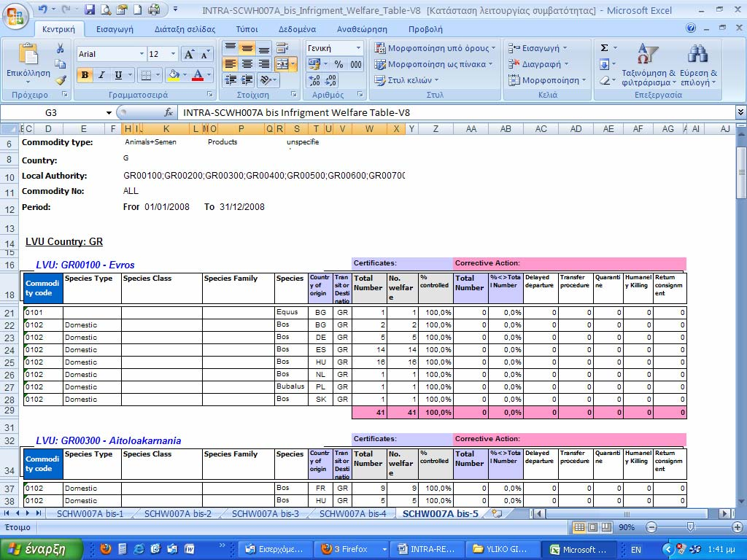This screenshot has height=560, width=747.
Task: Click the accounting number format icon
Action: pyautogui.click(x=314, y=64)
